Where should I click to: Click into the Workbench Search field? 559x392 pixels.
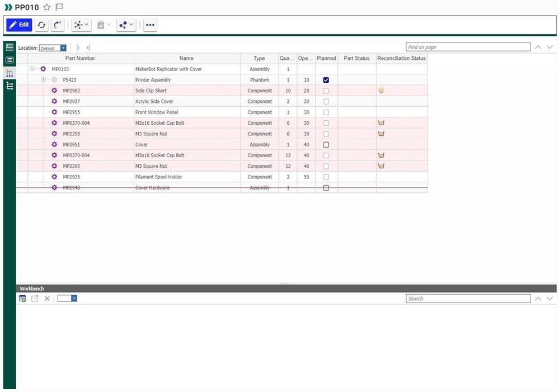[468, 299]
